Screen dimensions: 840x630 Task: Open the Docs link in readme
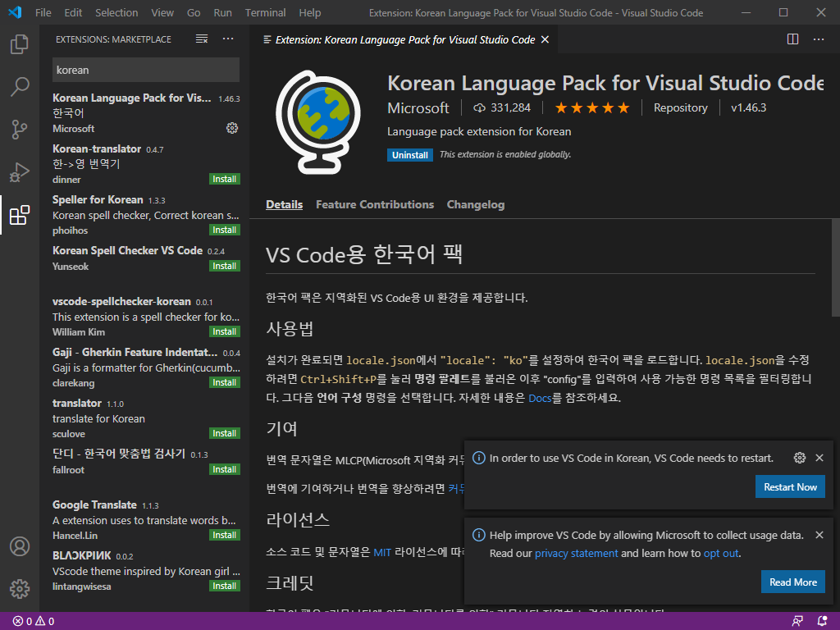540,398
